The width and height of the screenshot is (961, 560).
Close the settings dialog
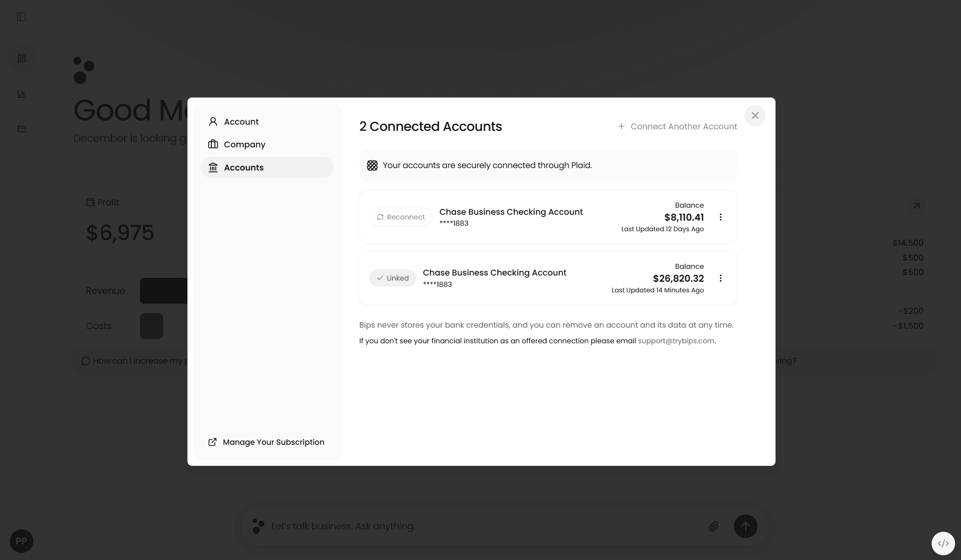click(755, 116)
